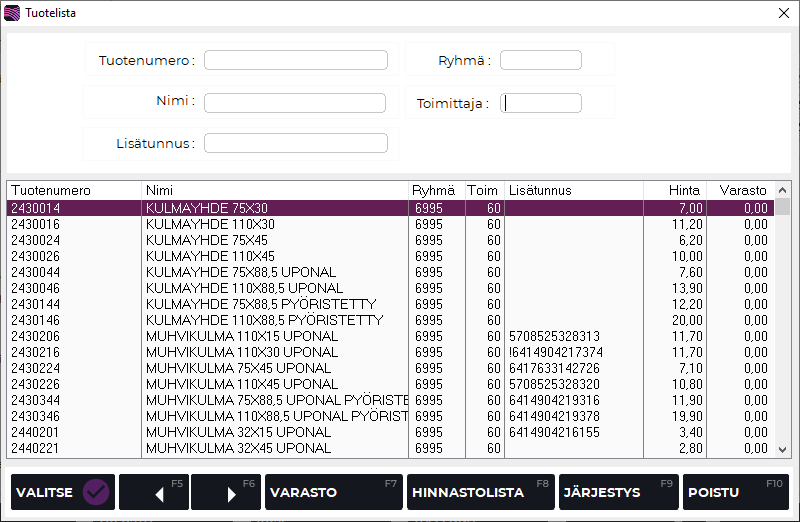This screenshot has height=522, width=800.
Task: Open VARASTO with the F7 button
Action: tap(333, 492)
